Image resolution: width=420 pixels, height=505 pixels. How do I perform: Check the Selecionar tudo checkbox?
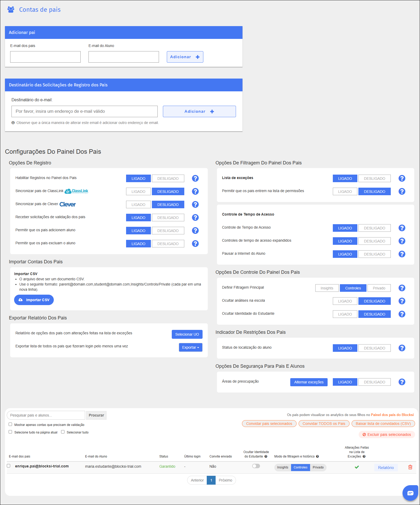click(63, 432)
